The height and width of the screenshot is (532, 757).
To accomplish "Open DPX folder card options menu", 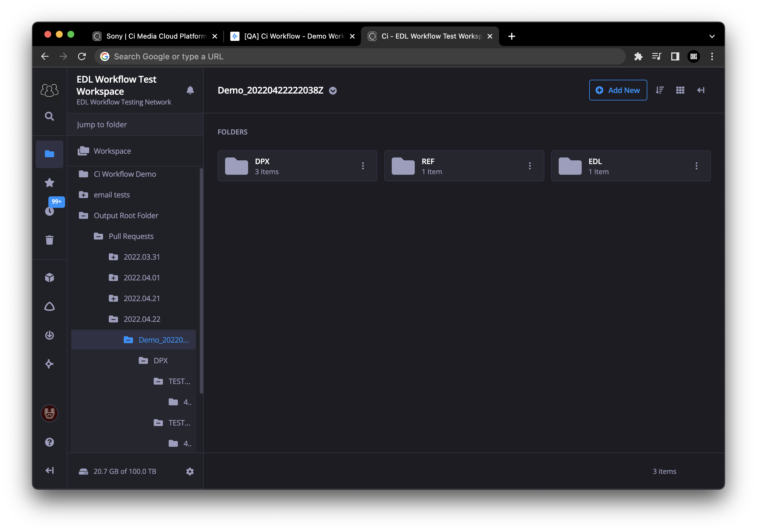I will pos(363,166).
